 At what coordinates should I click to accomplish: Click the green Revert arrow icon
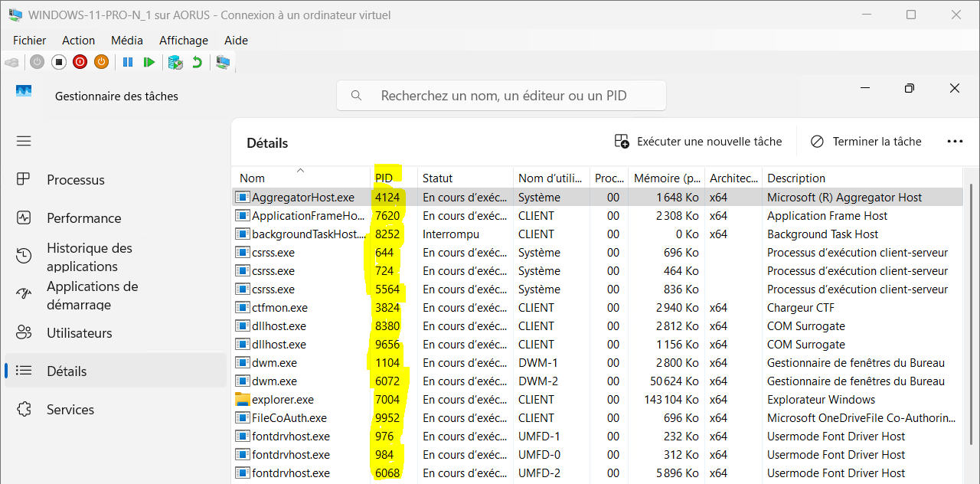pyautogui.click(x=197, y=62)
